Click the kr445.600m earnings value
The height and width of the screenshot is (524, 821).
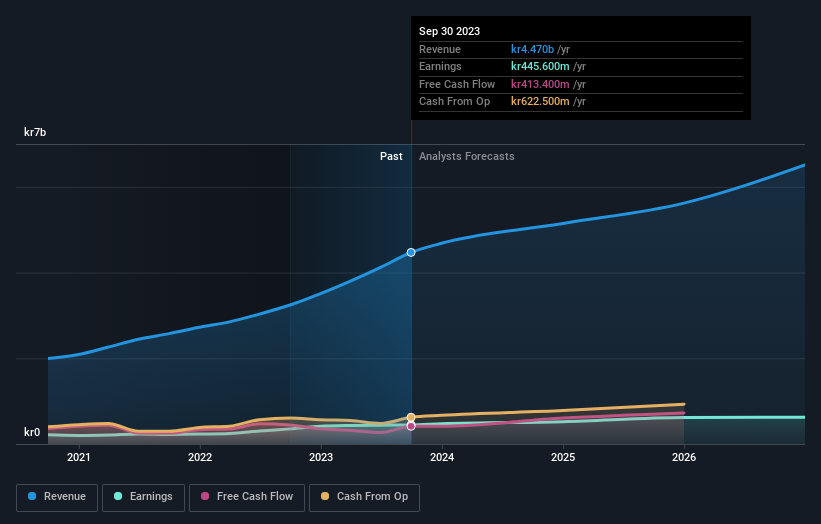[540, 66]
